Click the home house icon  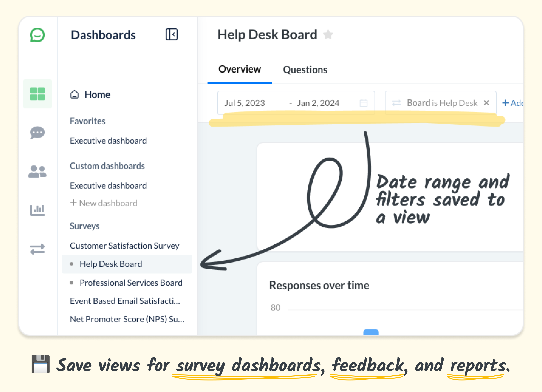(x=74, y=95)
